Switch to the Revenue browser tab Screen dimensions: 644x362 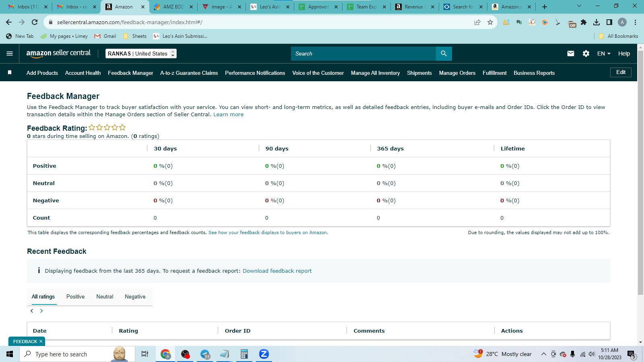415,7
